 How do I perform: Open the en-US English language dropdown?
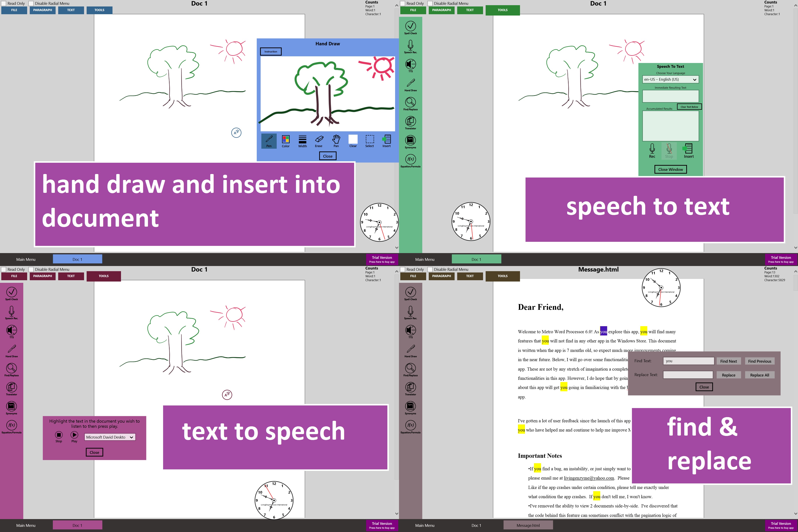point(670,79)
